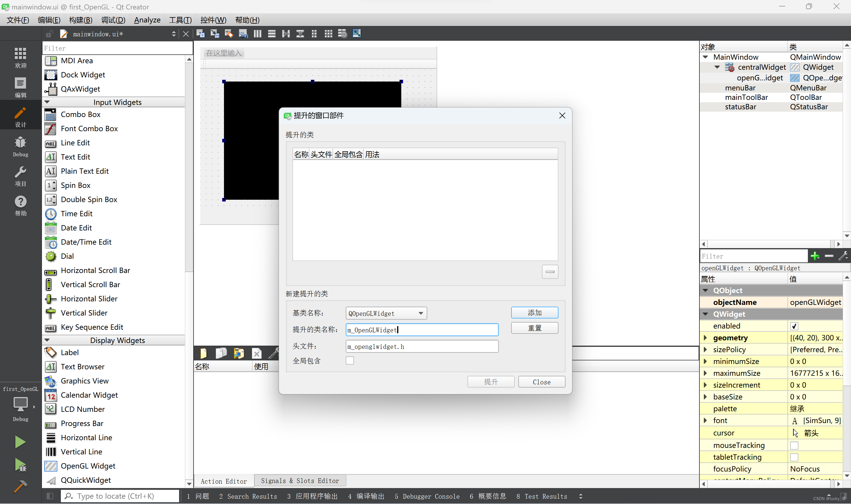Viewport: 851px width, 504px height.
Task: Enable the mouseTracking property checkbox
Action: tap(794, 445)
